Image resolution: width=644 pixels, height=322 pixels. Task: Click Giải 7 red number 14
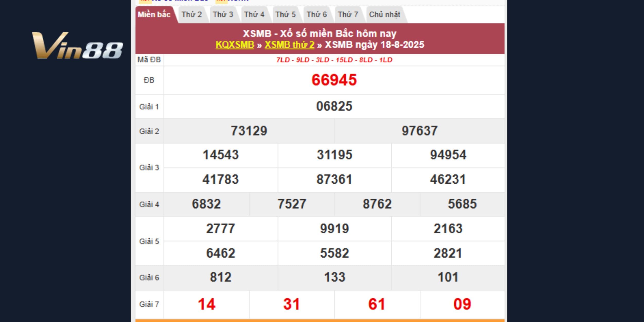(206, 304)
